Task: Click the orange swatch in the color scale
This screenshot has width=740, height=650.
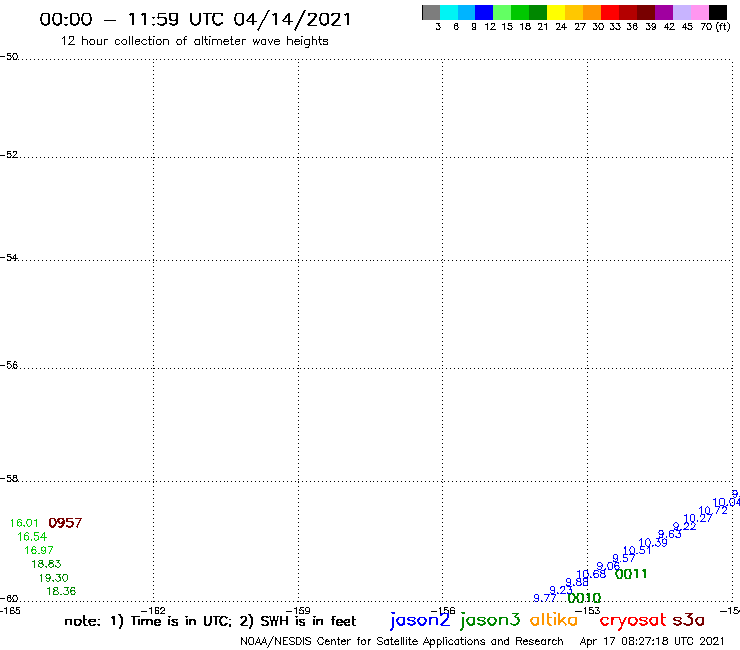Action: (x=592, y=12)
